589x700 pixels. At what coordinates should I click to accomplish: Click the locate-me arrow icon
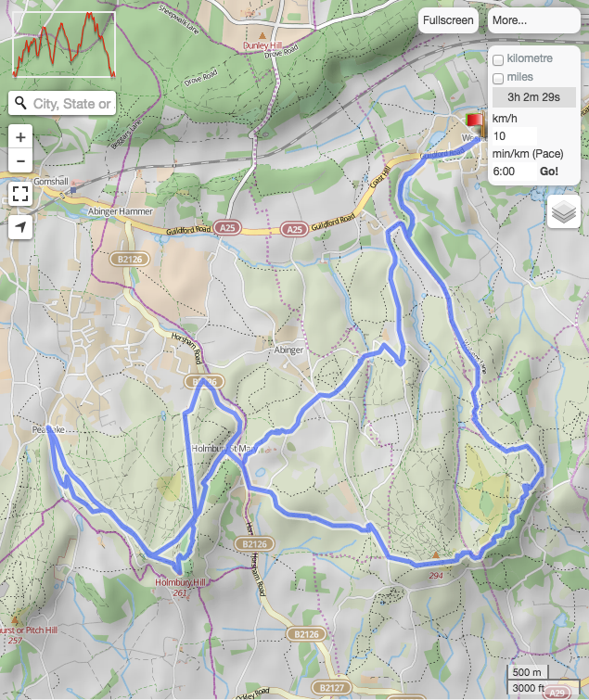click(20, 227)
